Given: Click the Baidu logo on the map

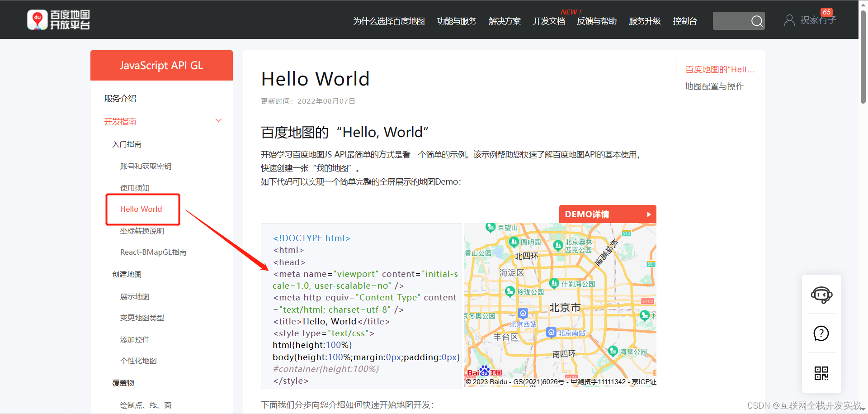Looking at the screenshot, I should click(x=484, y=372).
